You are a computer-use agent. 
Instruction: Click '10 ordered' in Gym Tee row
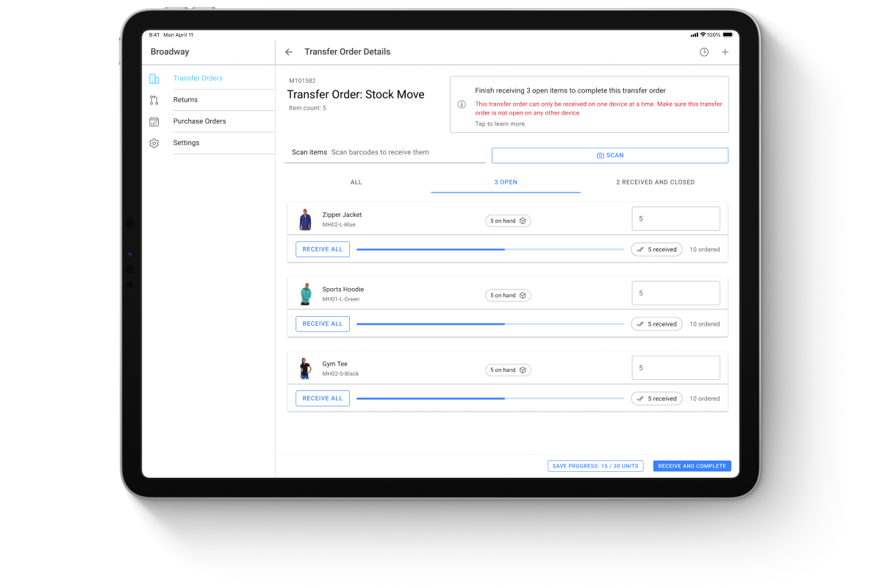pos(705,398)
